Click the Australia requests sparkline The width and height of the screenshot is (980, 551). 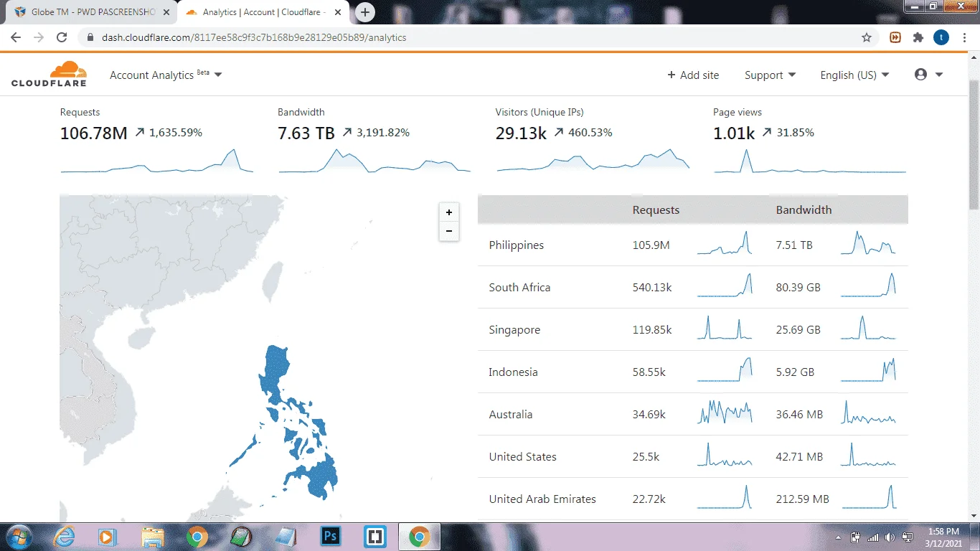725,413
